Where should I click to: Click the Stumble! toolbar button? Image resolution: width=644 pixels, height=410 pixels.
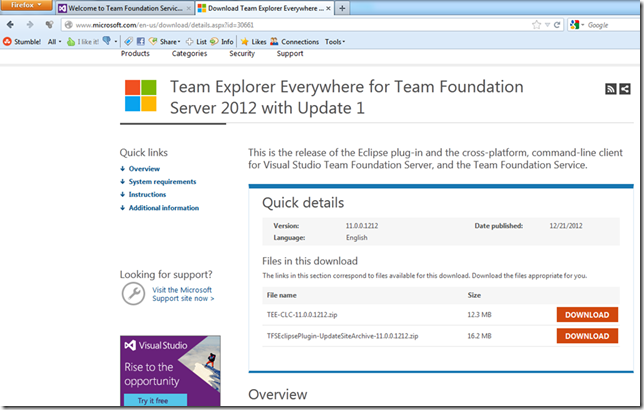pos(22,41)
